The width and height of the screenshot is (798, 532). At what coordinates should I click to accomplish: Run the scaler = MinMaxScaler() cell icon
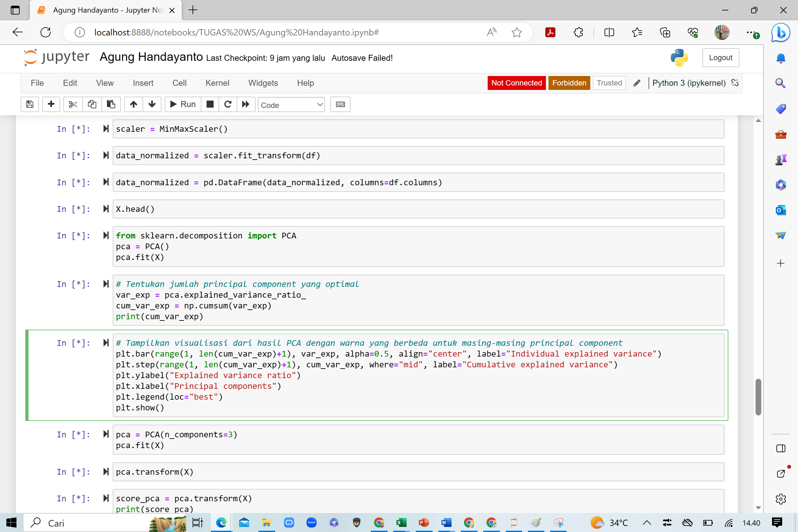(106, 129)
